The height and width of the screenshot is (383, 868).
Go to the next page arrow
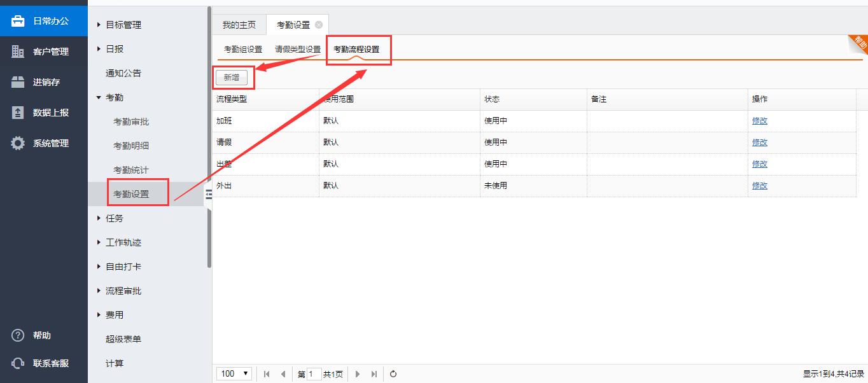pos(358,374)
